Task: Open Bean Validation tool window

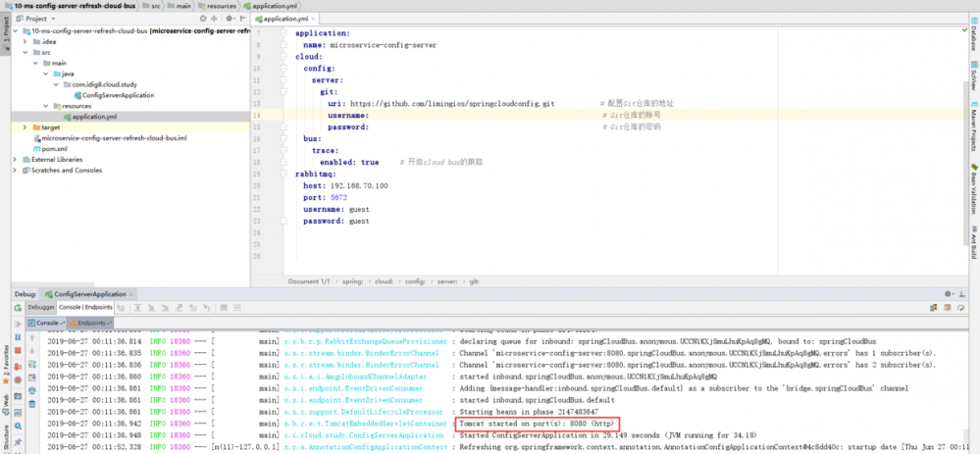Action: (x=974, y=188)
